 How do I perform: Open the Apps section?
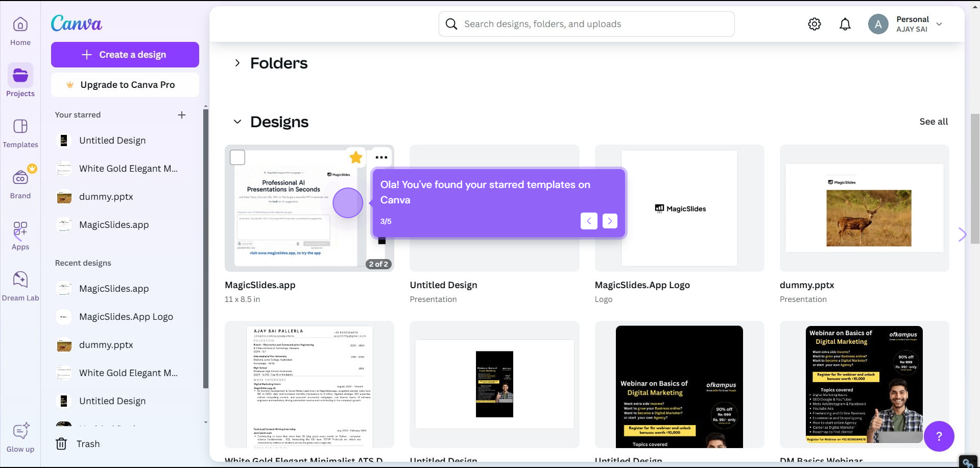pyautogui.click(x=20, y=236)
